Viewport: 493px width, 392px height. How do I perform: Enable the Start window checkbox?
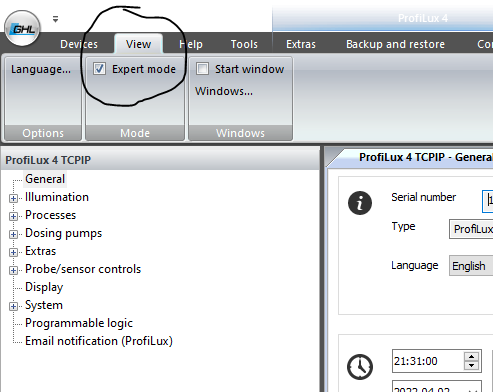coord(202,69)
